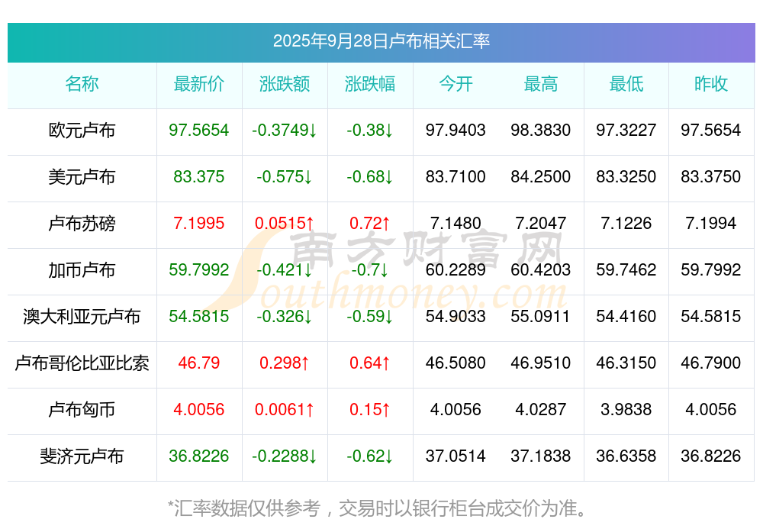Click change amount -0.575↓

(285, 176)
